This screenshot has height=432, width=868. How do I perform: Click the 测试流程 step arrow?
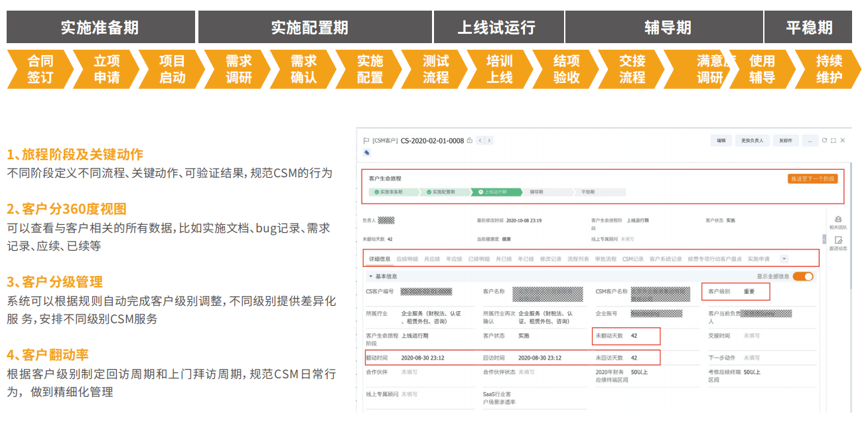click(435, 69)
